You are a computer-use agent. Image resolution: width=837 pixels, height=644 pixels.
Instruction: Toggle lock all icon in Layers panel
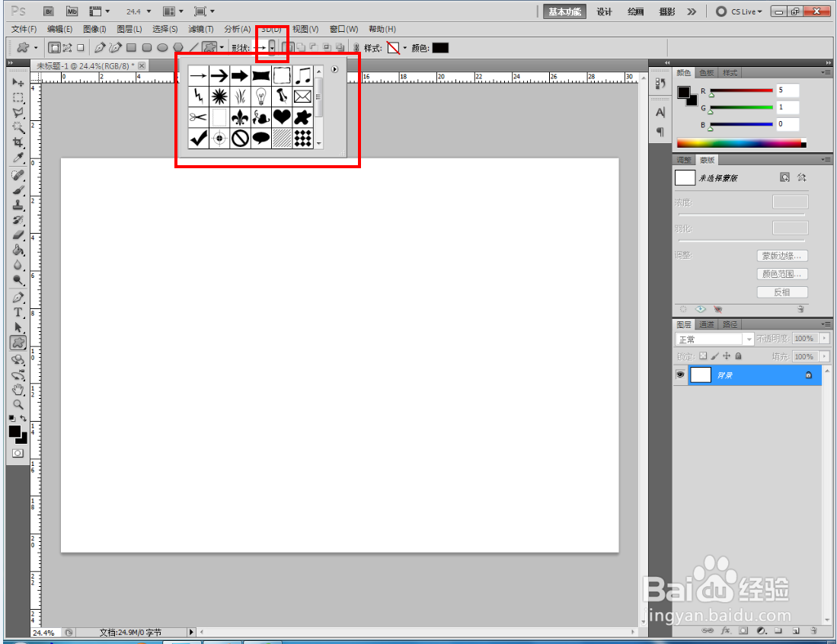point(738,356)
